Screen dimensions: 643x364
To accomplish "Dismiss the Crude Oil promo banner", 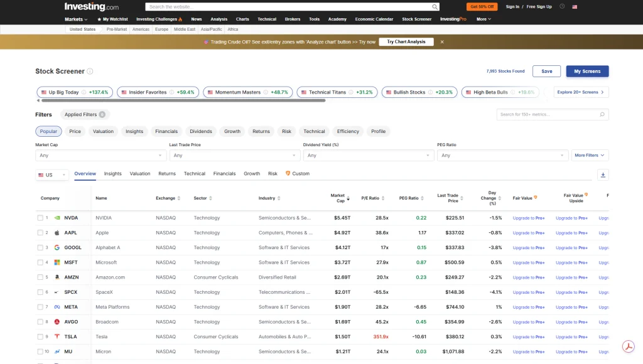I will (x=442, y=42).
